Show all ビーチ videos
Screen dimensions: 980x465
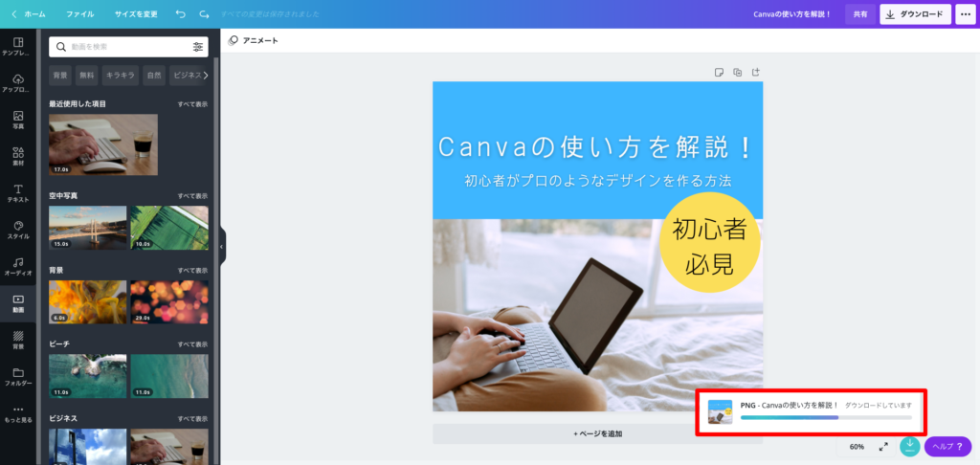tap(192, 344)
